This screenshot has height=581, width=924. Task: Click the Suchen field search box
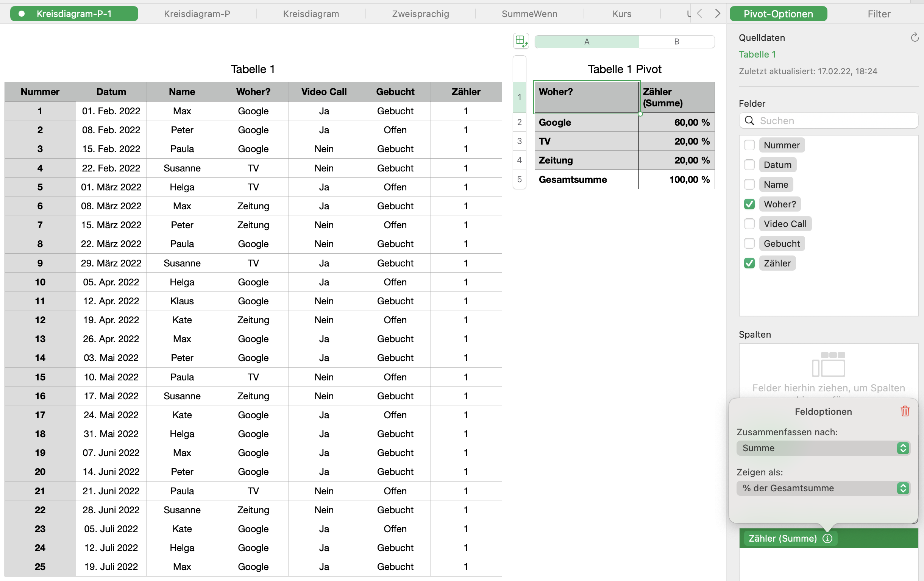[833, 120]
